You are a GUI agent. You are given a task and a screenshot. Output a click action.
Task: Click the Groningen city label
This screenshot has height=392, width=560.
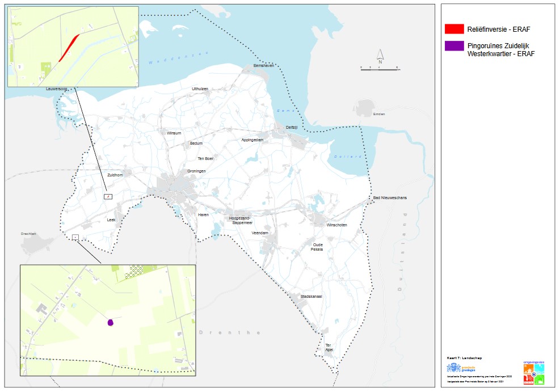click(x=196, y=171)
